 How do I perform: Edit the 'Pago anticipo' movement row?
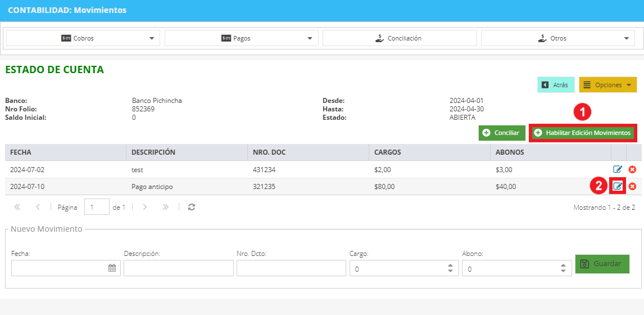[617, 186]
